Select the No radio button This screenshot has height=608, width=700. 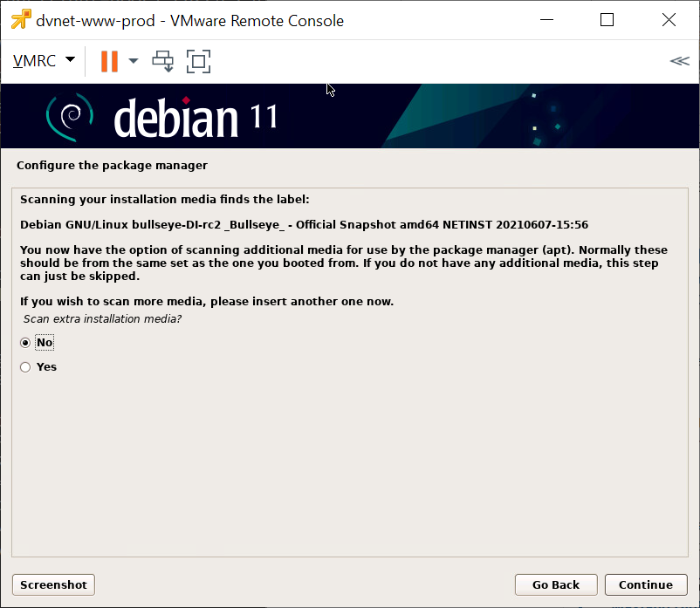point(25,343)
